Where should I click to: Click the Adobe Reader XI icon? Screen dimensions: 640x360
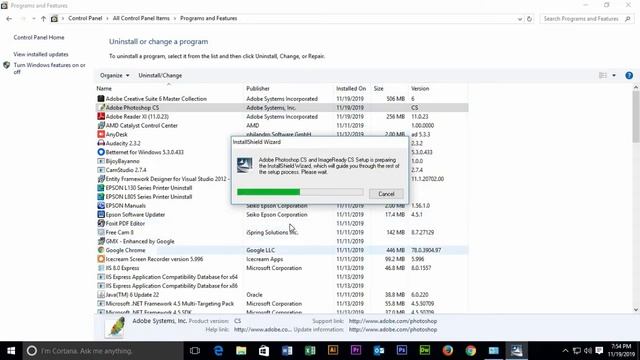click(x=101, y=117)
